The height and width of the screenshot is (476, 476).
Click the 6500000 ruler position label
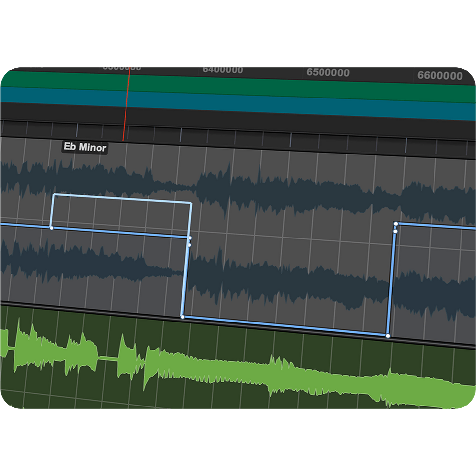tap(328, 72)
